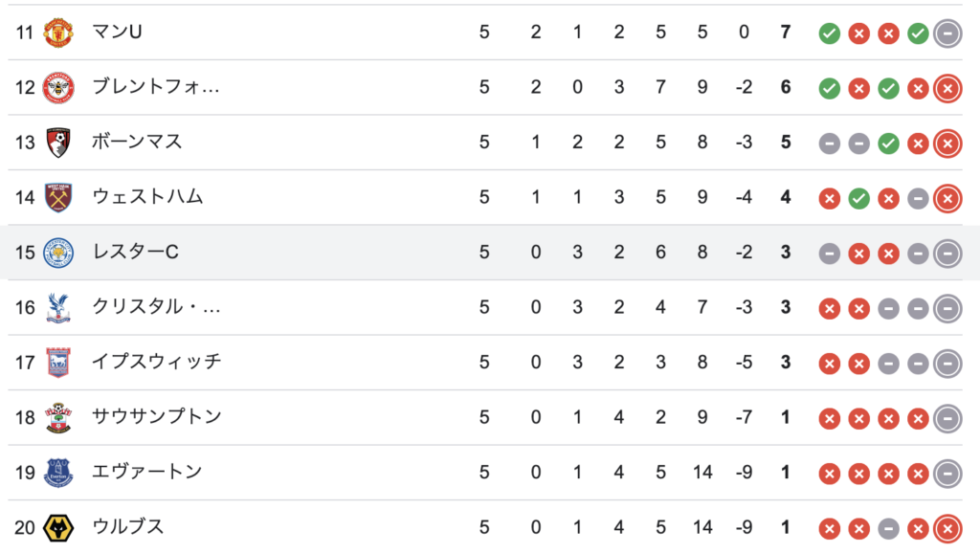The width and height of the screenshot is (980, 553).
Task: Click the Manchester United club crest
Action: pos(58,33)
